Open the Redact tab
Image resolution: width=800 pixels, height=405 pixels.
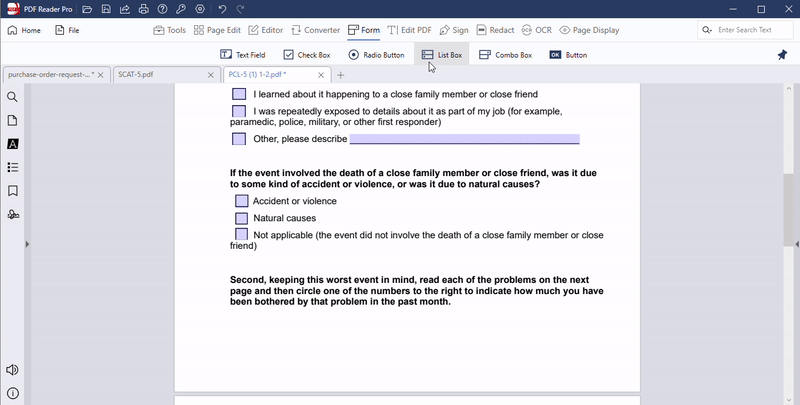tap(495, 30)
